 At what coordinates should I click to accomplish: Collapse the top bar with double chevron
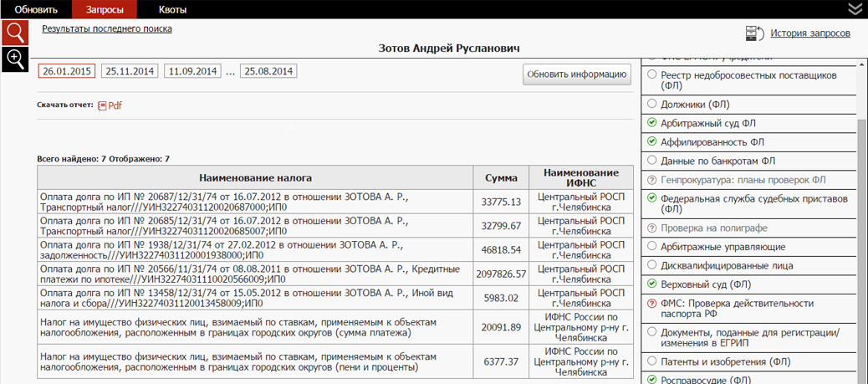coord(855,9)
